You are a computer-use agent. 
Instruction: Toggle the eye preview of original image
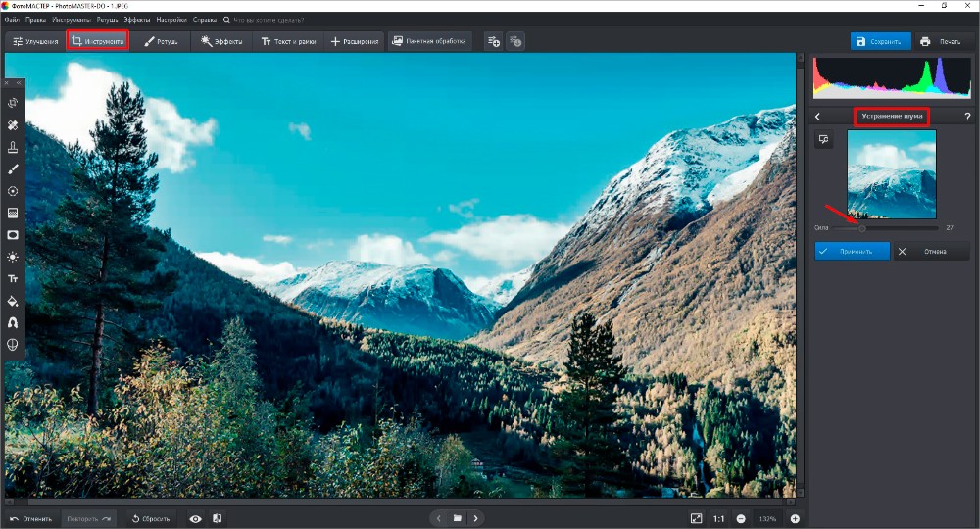tap(196, 518)
